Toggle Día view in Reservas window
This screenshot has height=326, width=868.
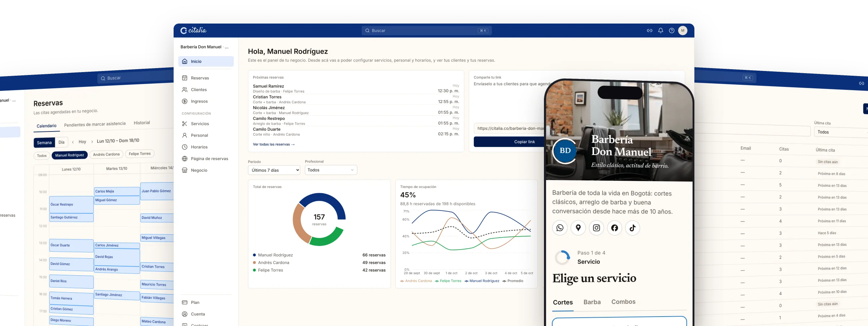(61, 142)
